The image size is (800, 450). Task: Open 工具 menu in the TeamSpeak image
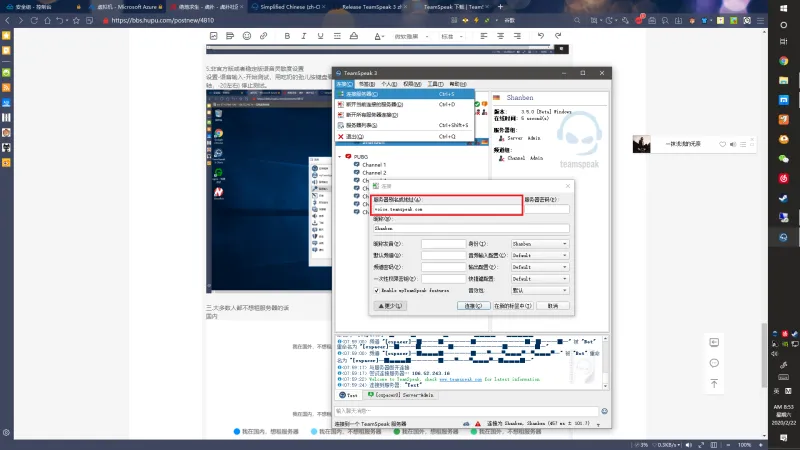pyautogui.click(x=435, y=84)
